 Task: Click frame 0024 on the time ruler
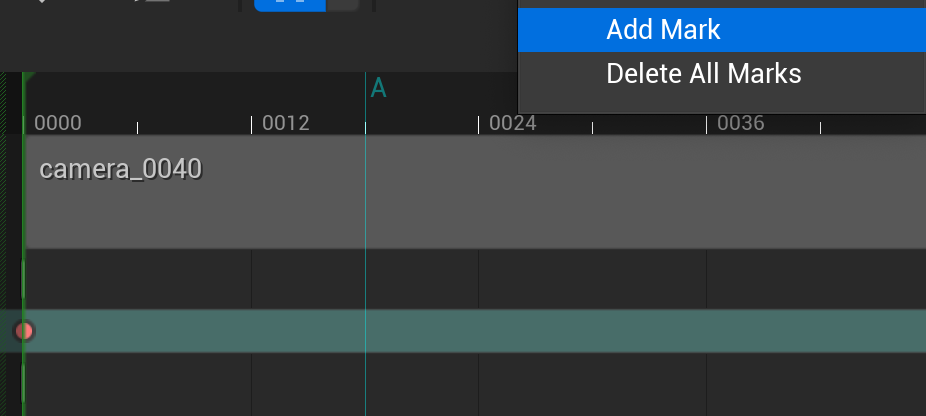click(x=512, y=124)
